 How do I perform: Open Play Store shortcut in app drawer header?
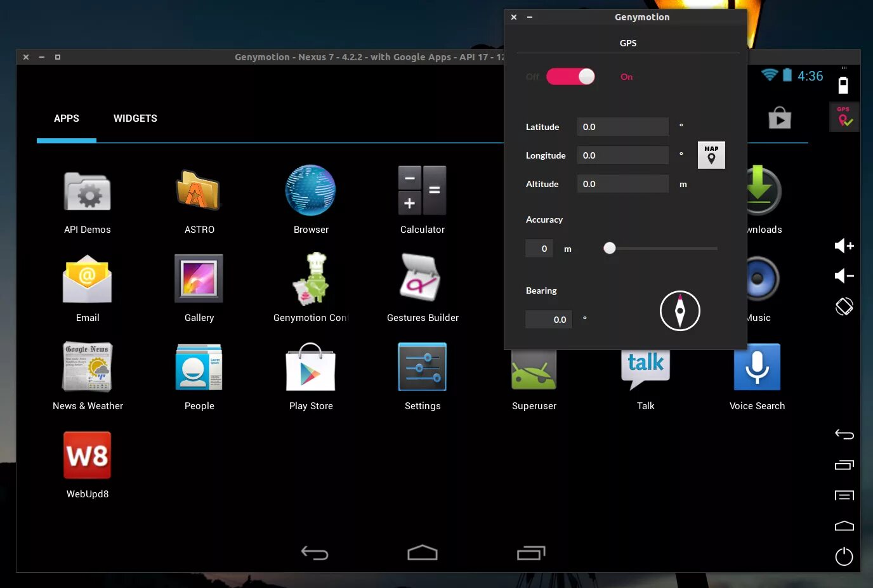[780, 118]
